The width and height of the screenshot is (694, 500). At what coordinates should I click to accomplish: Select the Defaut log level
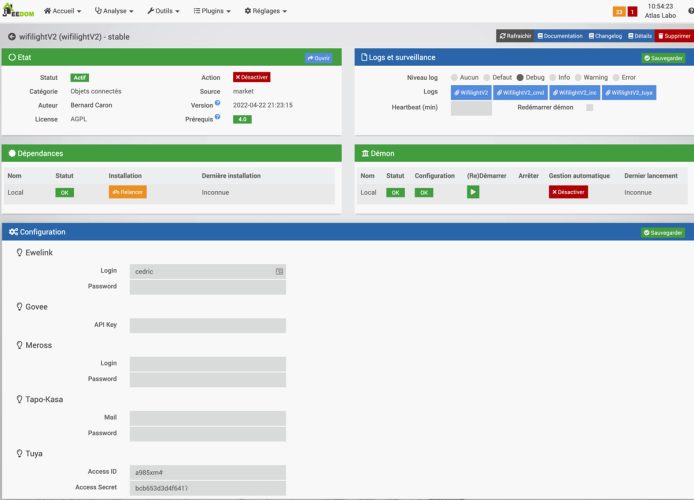click(x=487, y=77)
